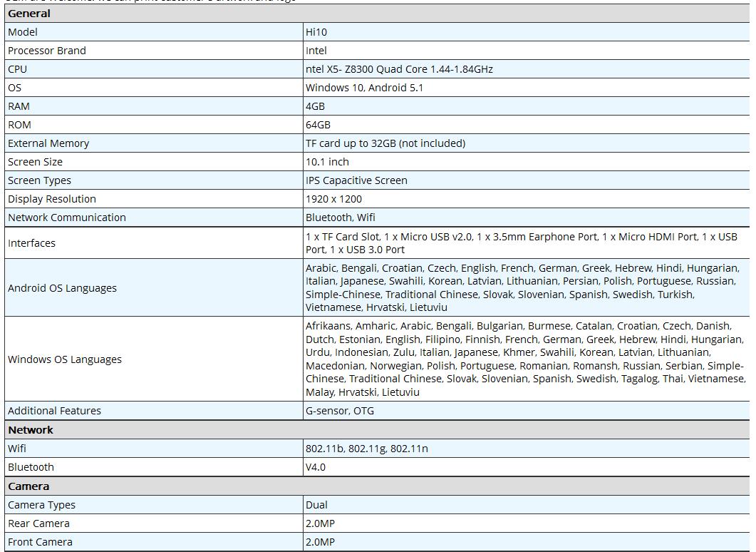Select the 1920 x 1200 value
756x552 pixels.
pos(333,199)
